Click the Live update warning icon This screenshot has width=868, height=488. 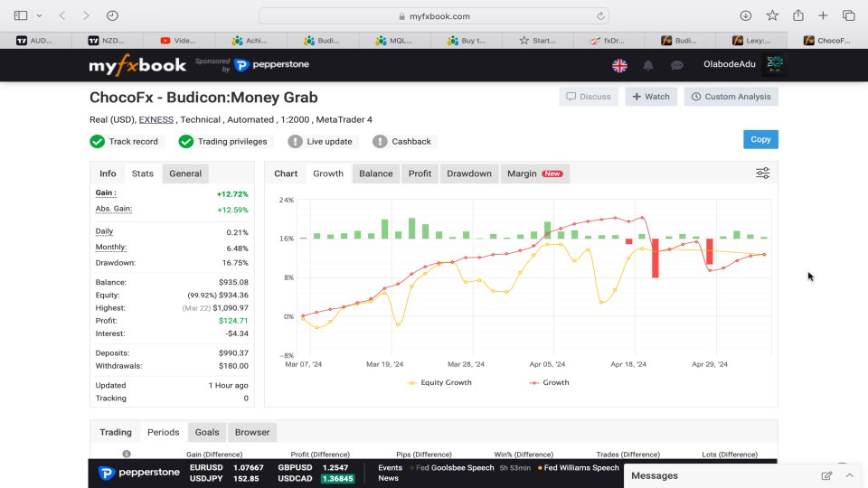pyautogui.click(x=295, y=142)
